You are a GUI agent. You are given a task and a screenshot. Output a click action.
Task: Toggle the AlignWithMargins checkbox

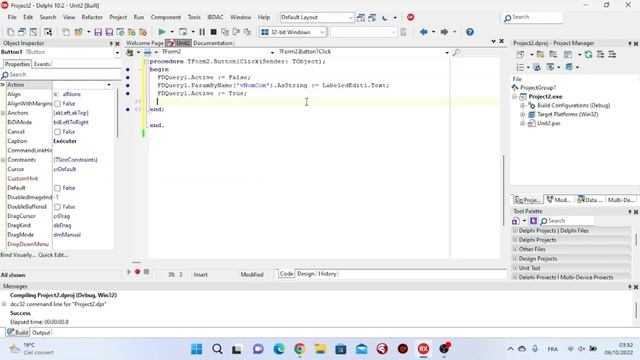tap(58, 104)
